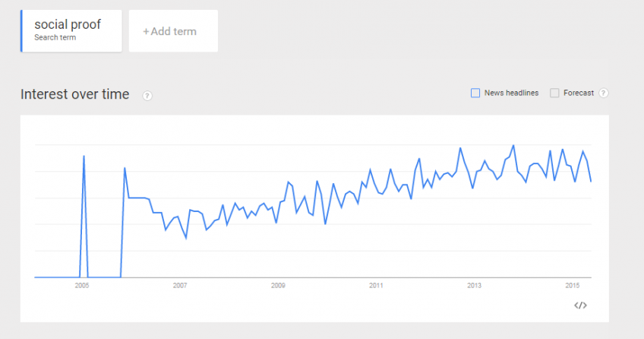Click the top of the 2005 spike

(x=84, y=156)
